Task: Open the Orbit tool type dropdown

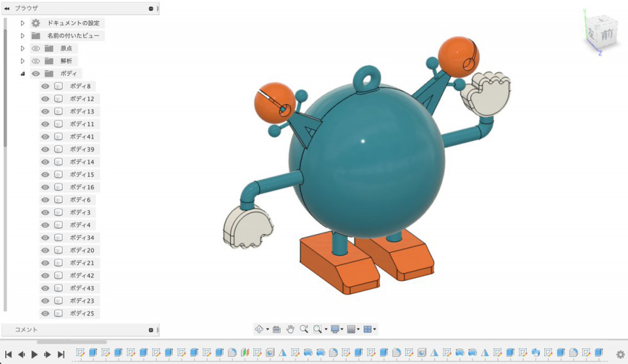Action: tap(268, 329)
